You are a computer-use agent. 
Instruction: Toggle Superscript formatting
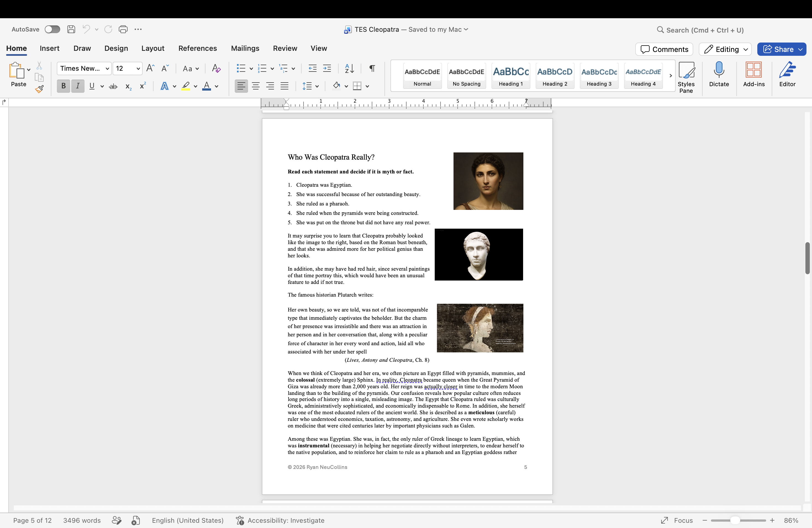(143, 86)
